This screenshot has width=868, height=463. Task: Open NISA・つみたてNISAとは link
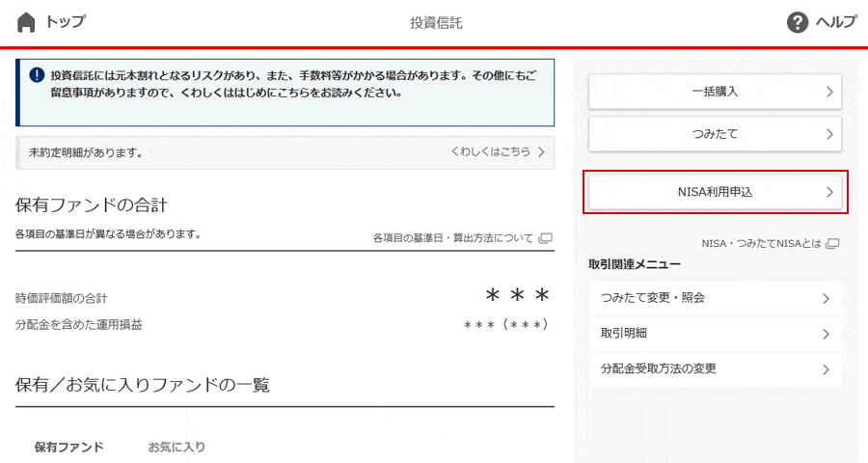[761, 244]
